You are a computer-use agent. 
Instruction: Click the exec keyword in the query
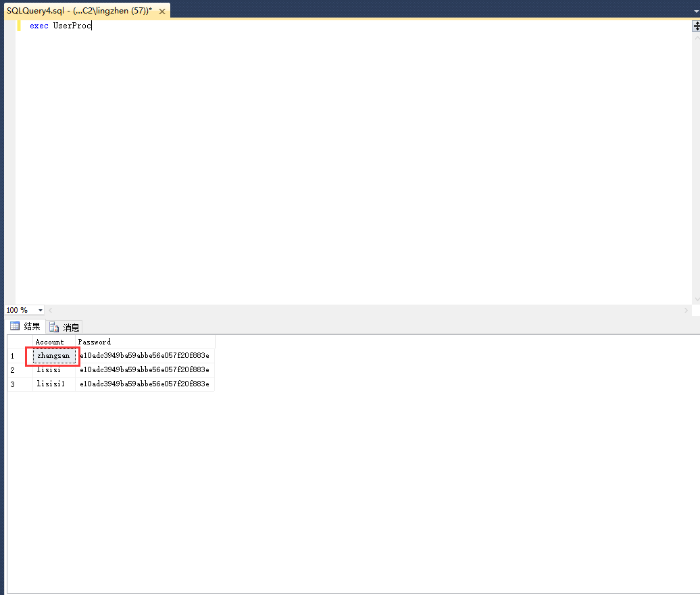[39, 25]
